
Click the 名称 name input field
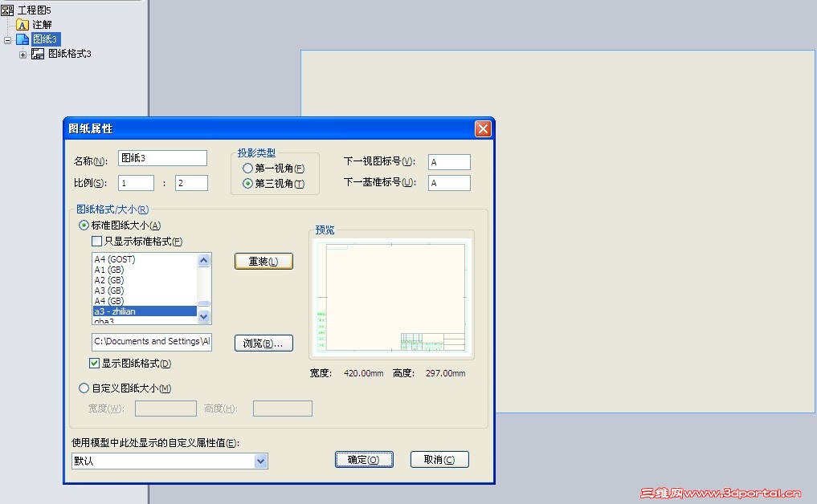pos(162,158)
